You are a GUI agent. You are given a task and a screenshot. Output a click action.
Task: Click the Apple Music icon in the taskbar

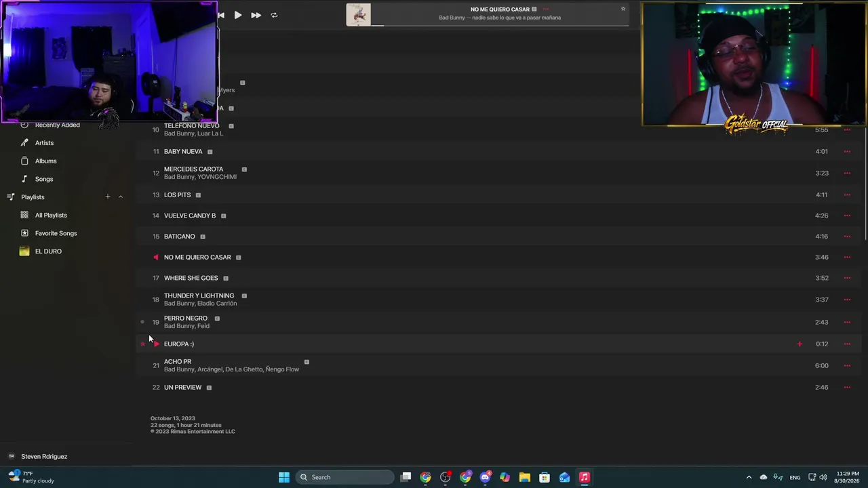(x=584, y=477)
